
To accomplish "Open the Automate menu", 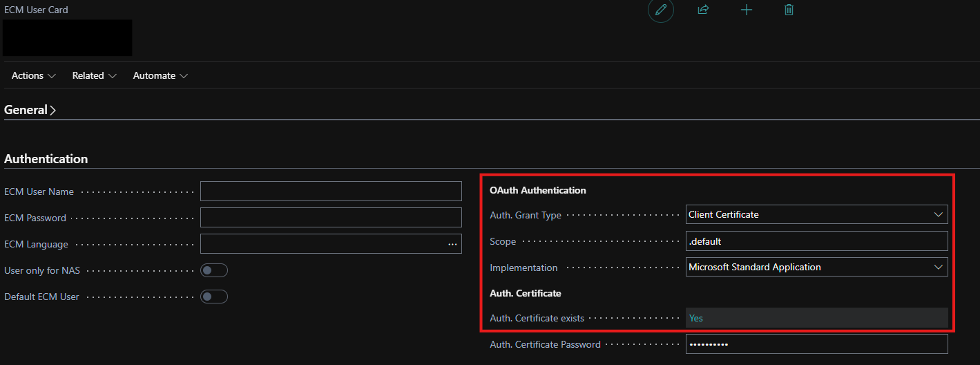I will (x=160, y=75).
